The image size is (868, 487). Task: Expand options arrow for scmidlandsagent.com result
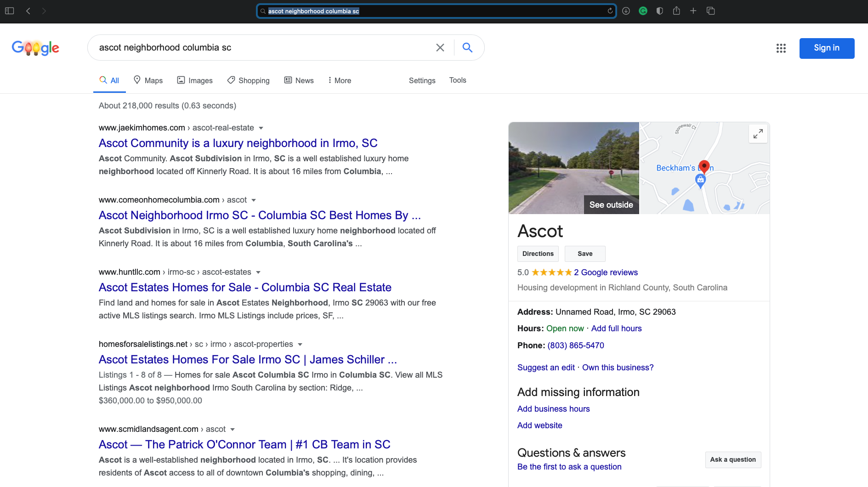tap(233, 430)
